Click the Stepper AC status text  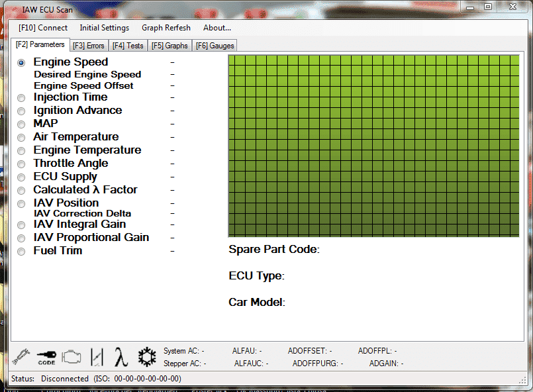click(x=185, y=364)
